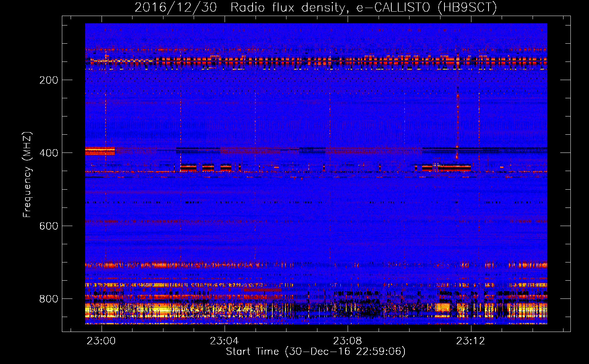
Task: Select the 200 frequency tick label
Action: click(49, 80)
